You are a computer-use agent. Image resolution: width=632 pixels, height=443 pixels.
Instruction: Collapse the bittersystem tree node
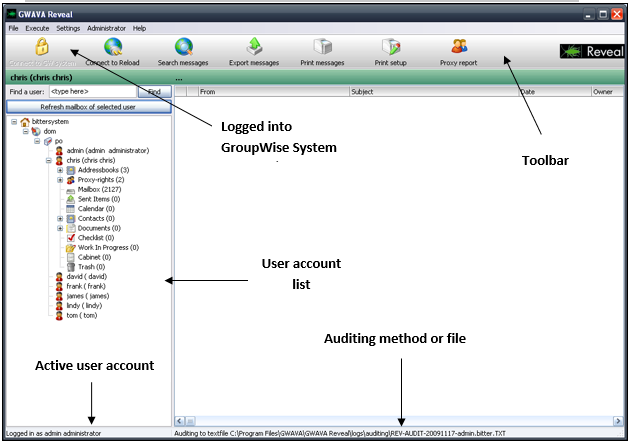pyautogui.click(x=14, y=122)
